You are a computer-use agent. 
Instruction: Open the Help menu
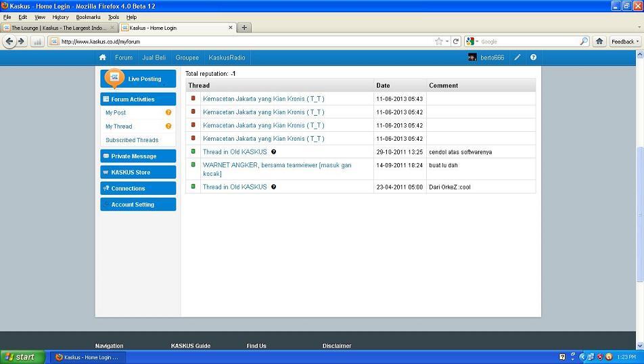[131, 18]
